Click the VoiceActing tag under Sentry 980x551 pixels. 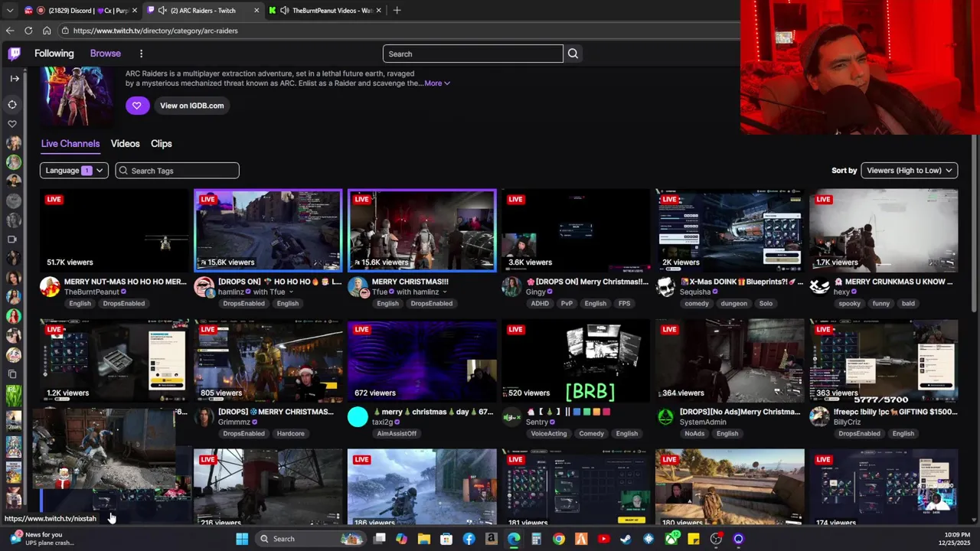coord(548,434)
